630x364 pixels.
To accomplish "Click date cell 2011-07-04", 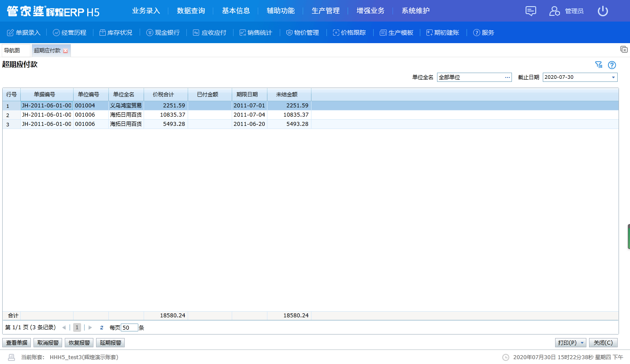I will [249, 114].
